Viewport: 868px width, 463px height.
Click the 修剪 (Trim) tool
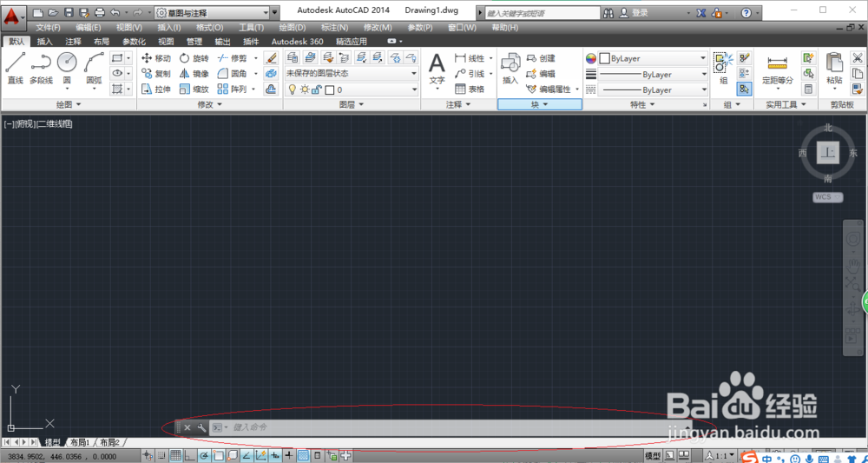232,58
